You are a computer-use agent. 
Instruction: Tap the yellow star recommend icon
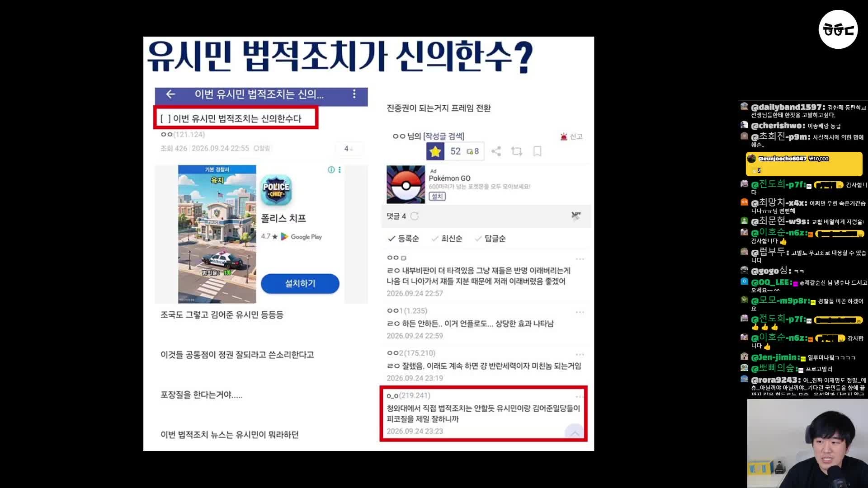435,151
